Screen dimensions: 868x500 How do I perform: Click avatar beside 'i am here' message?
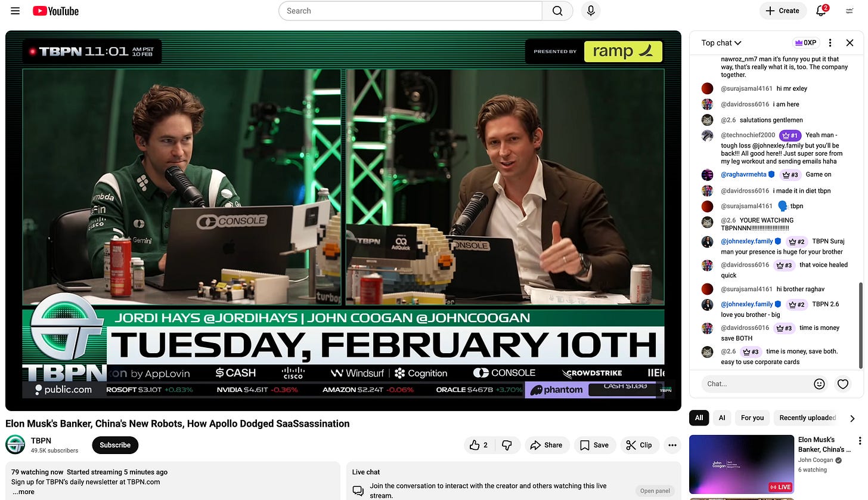tap(707, 104)
